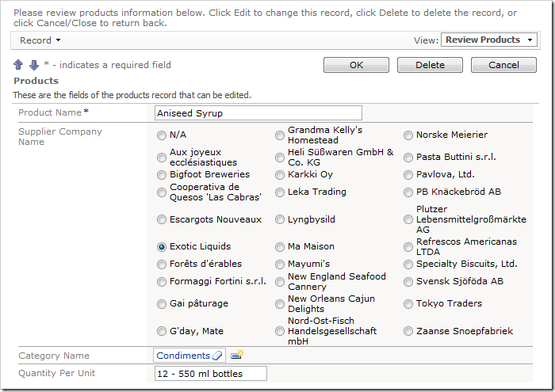The height and width of the screenshot is (392, 555).
Task: Clear the Condiments category with eraser icon
Action: [218, 356]
